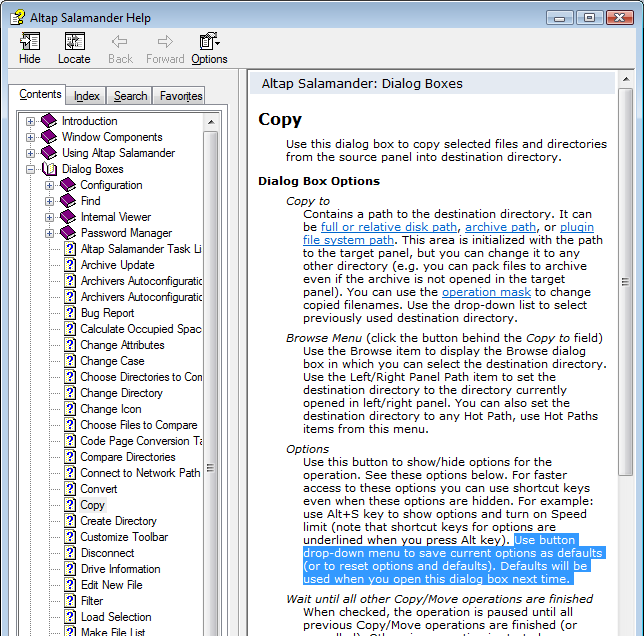The height and width of the screenshot is (636, 644).
Task: Expand the Password Manager tree node
Action: (49, 233)
